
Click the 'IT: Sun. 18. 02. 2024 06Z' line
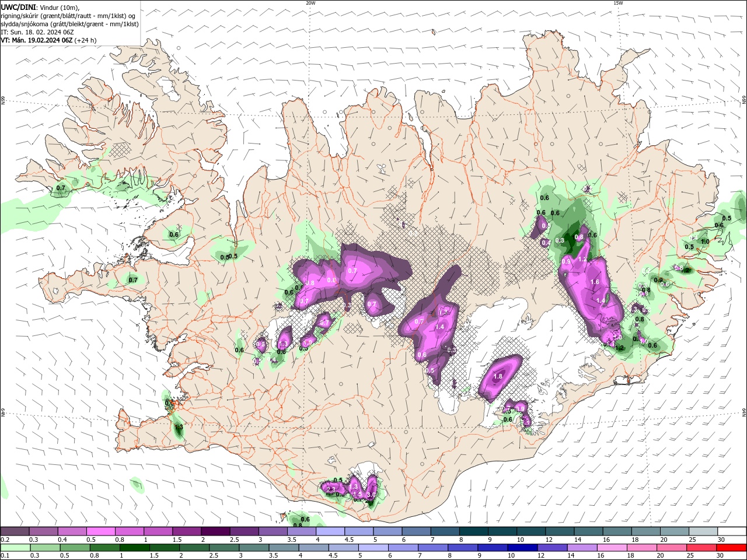click(x=36, y=32)
